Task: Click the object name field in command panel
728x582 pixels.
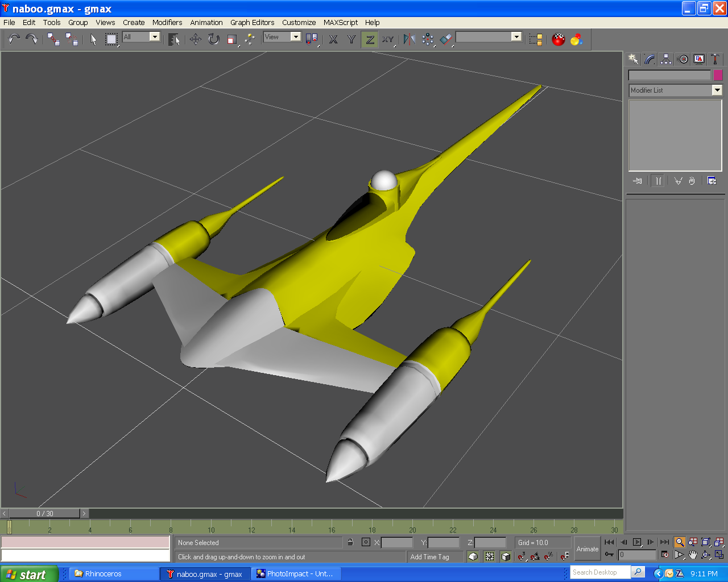Action: pyautogui.click(x=669, y=75)
